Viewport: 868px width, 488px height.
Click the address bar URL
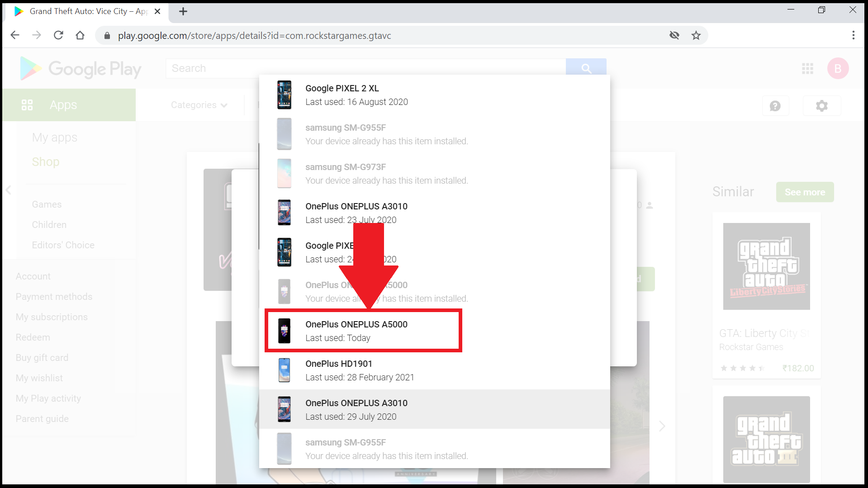[255, 36]
